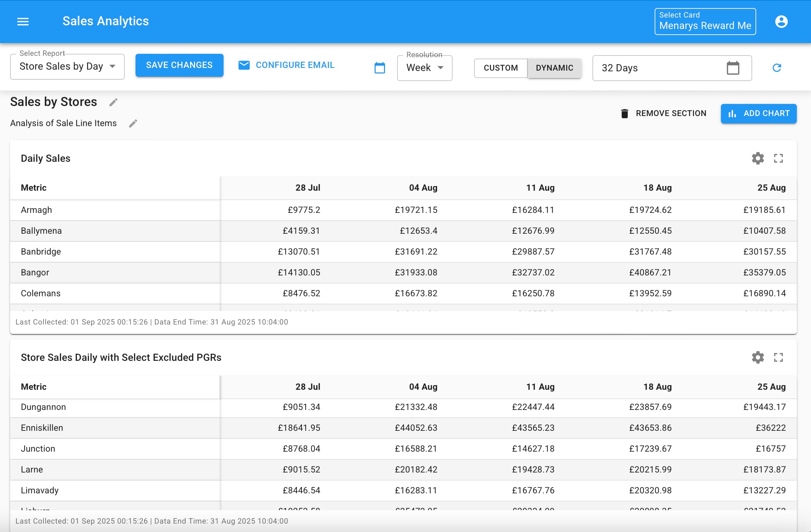Expand Excluded PGRs chart to fullscreen

[778, 357]
